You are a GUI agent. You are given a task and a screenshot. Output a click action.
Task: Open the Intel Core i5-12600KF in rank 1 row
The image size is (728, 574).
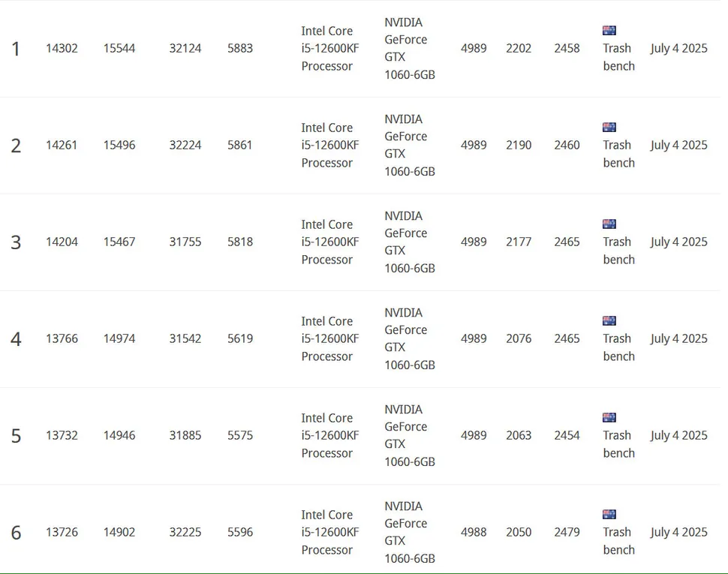coord(329,49)
